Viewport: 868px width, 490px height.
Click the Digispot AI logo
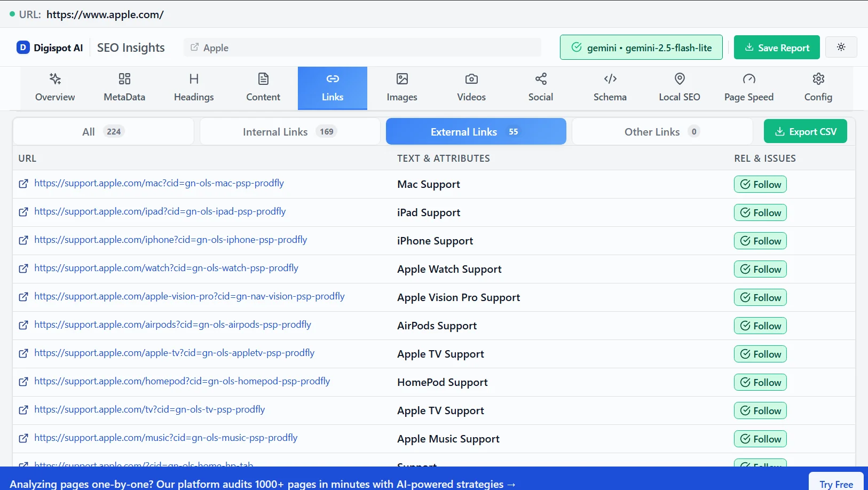pyautogui.click(x=50, y=47)
